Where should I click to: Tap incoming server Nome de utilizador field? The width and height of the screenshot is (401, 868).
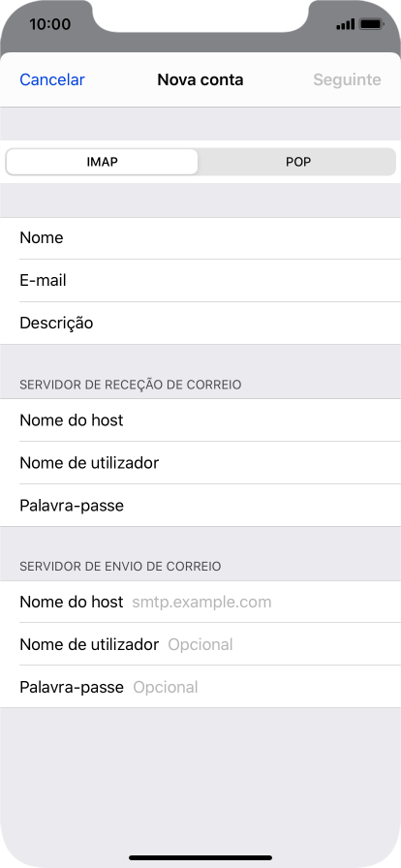[x=200, y=463]
